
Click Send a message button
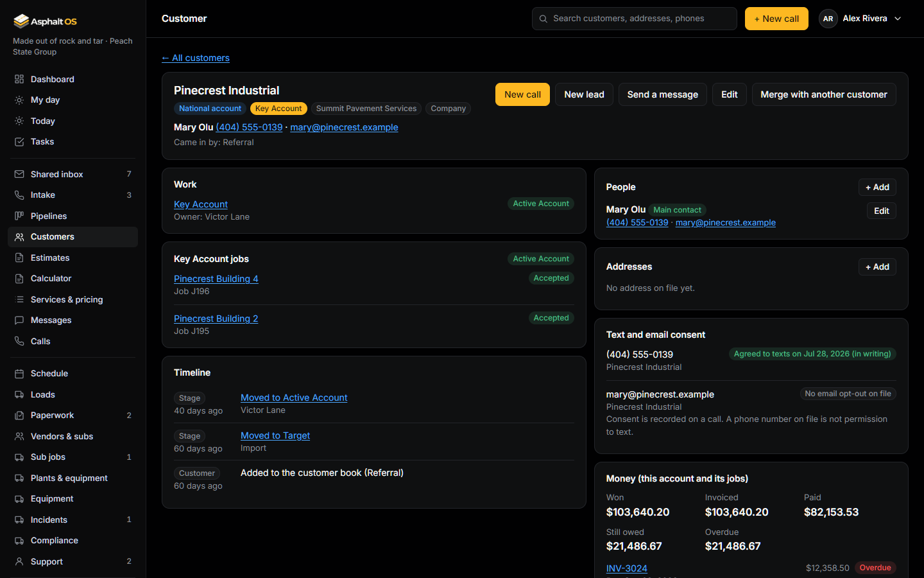click(662, 94)
